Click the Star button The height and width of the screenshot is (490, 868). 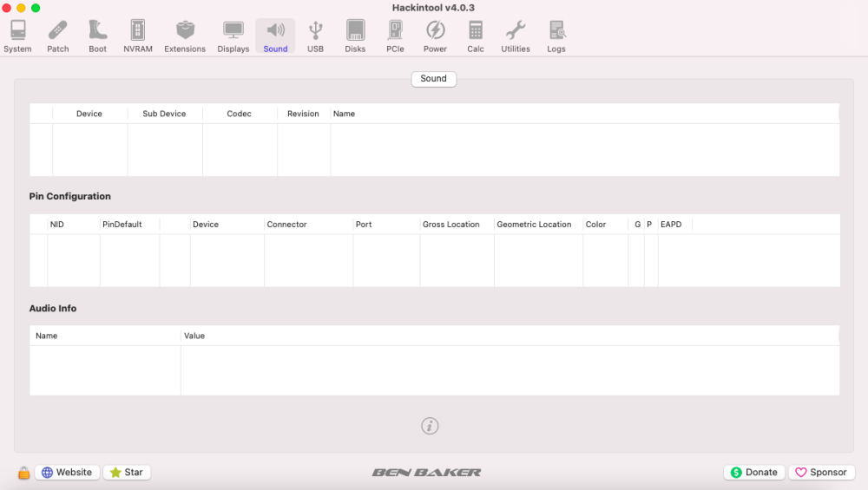click(x=127, y=473)
